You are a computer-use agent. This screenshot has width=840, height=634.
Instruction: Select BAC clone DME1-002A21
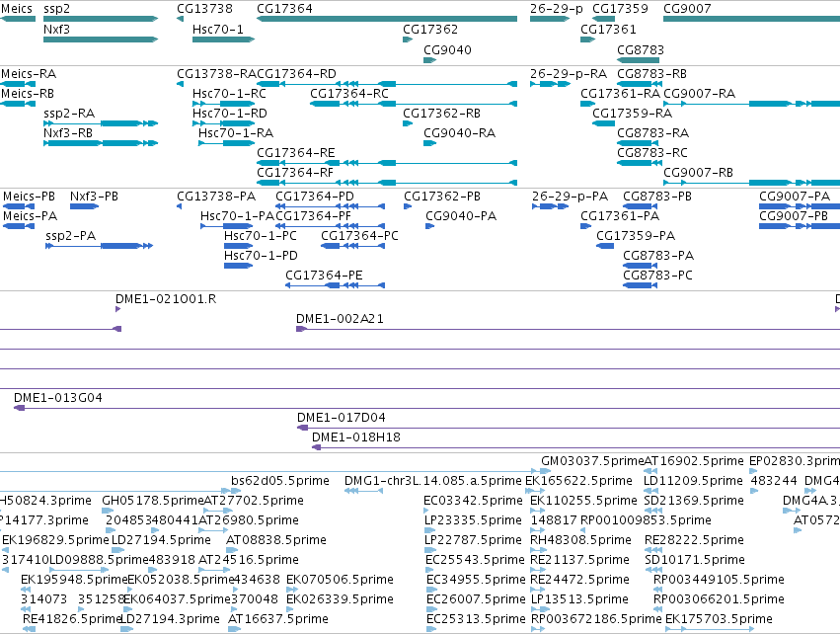tap(341, 319)
